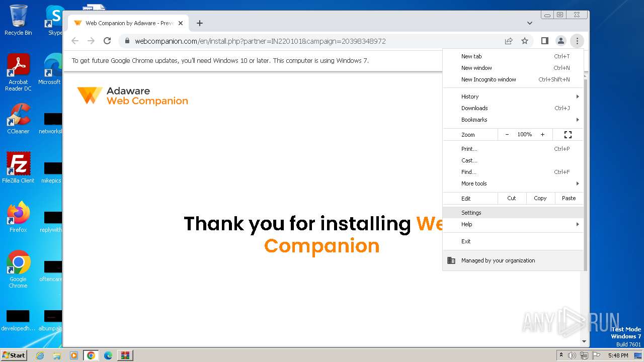Open Skype desktop shortcut

pos(54,20)
